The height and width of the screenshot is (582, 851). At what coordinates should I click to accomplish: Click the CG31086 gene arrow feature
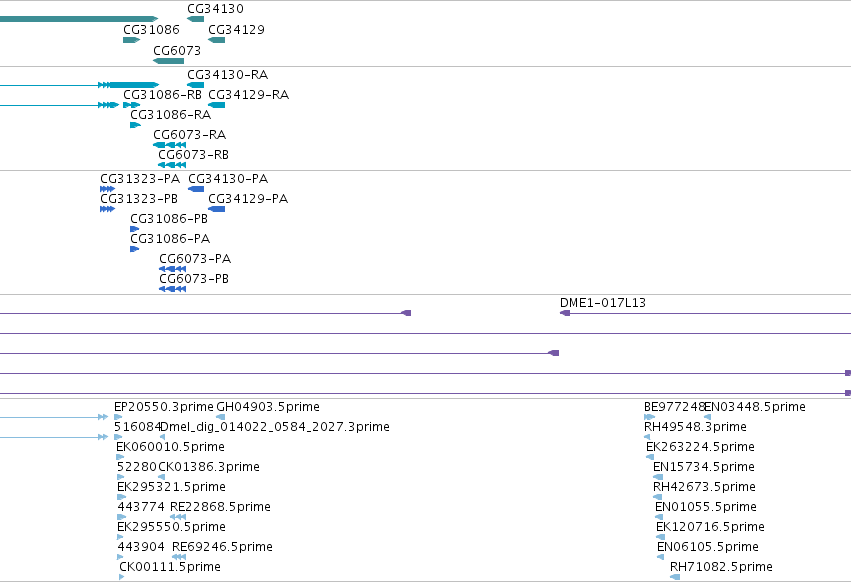pos(132,40)
